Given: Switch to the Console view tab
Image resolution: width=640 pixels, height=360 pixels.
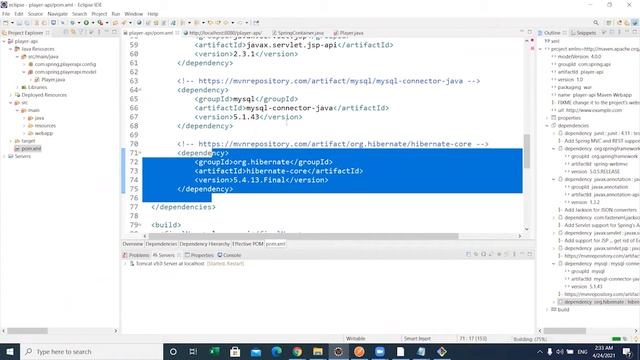Looking at the screenshot, I should pos(229,255).
